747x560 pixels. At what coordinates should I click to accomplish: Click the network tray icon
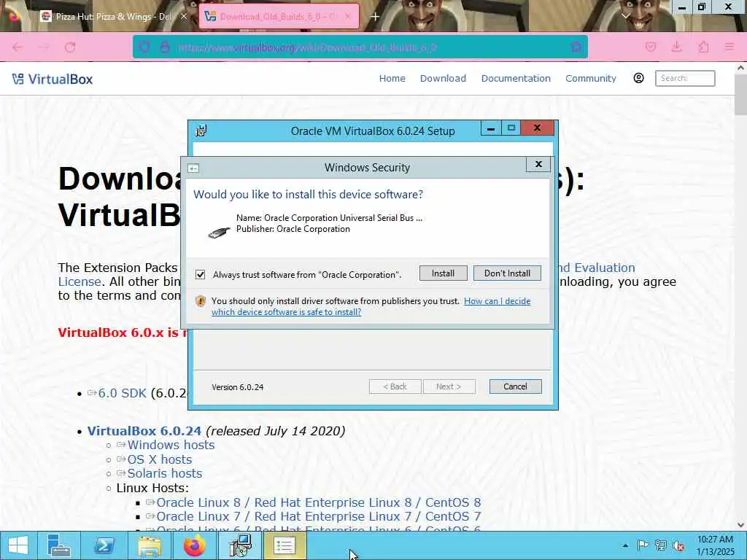pos(661,545)
